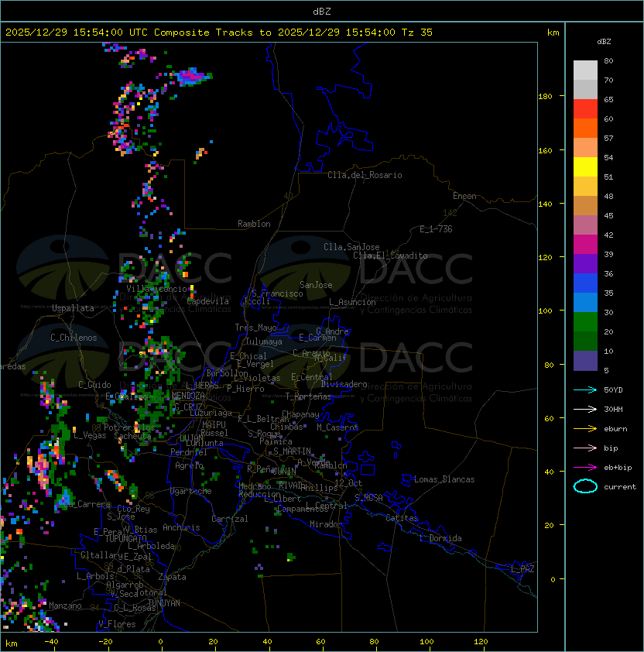Pick the light gray 70–80 dBZ color band
Viewport: 644px width, 652px height.
(585, 70)
